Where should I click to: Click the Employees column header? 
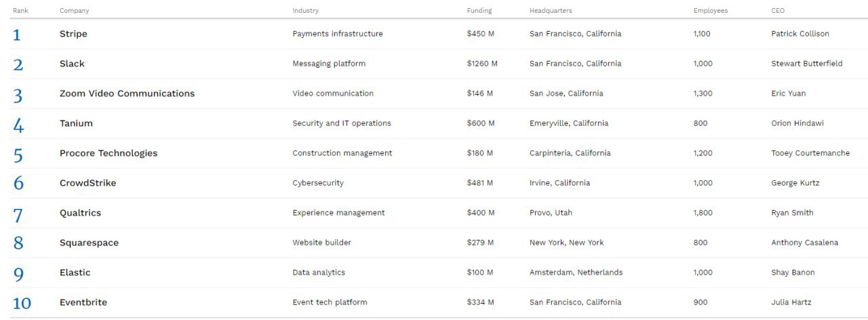point(710,11)
